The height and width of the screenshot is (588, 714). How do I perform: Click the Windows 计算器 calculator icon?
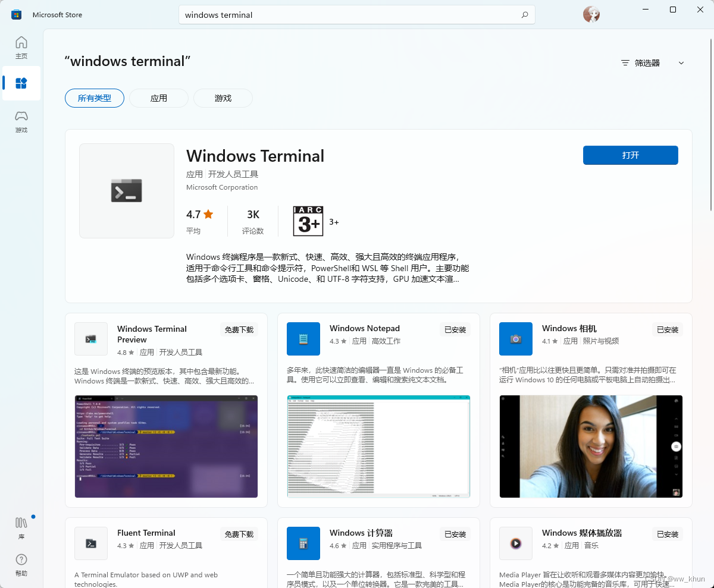tap(303, 543)
